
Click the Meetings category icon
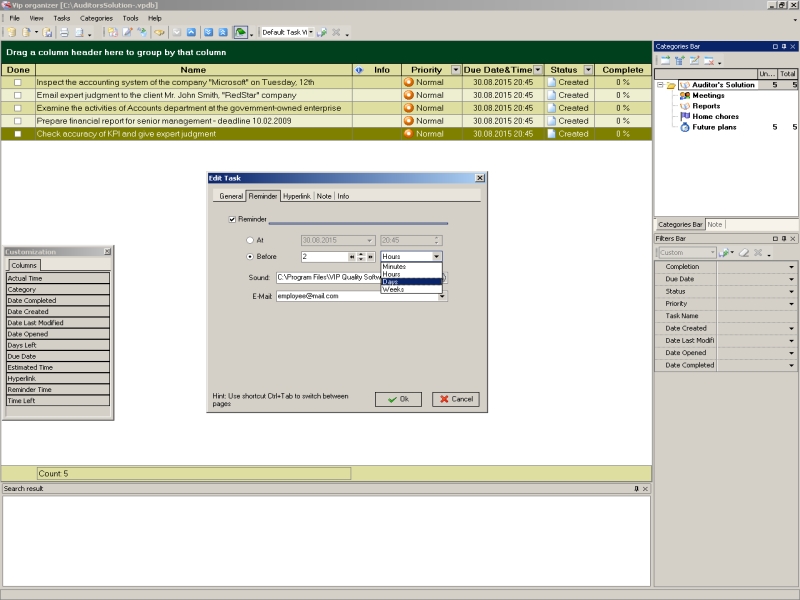click(x=684, y=95)
